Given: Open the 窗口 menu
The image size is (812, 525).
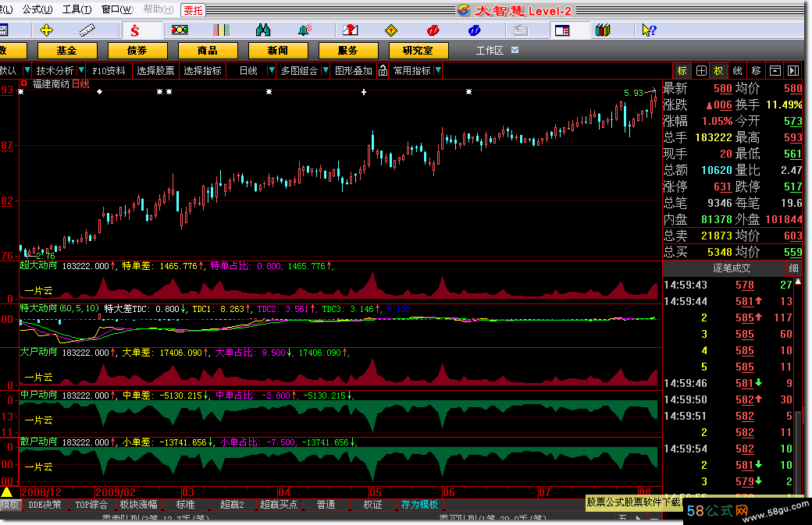Looking at the screenshot, I should click(117, 9).
